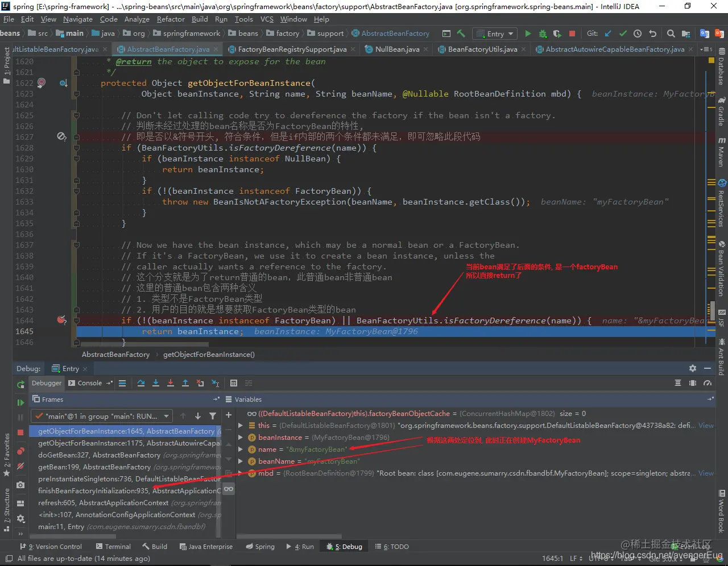
Task: Switch to FactoryBeanRegistrySupport.java tab
Action: [x=292, y=49]
